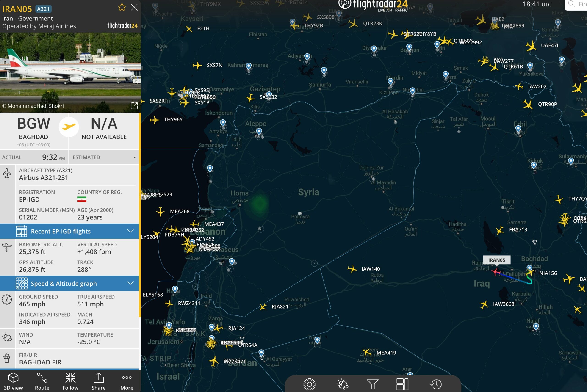The width and height of the screenshot is (587, 392).
Task: Click ground speed 465 mph value
Action: pyautogui.click(x=32, y=304)
